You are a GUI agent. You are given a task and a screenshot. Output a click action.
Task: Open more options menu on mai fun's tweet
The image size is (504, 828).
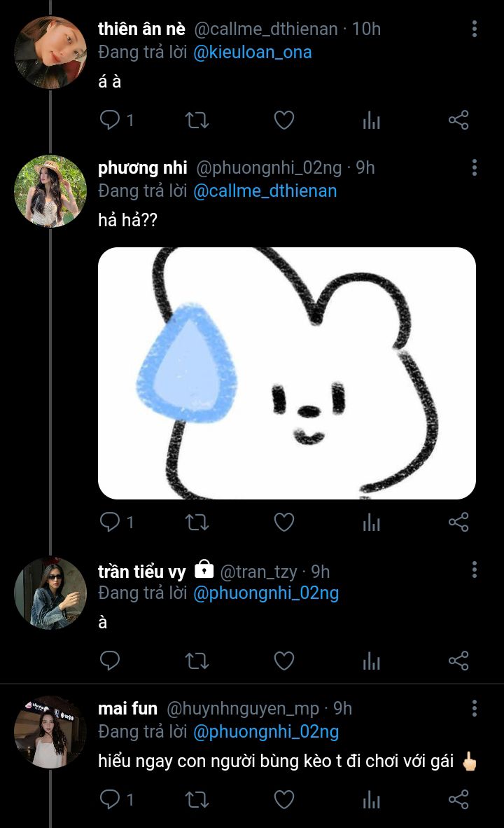pyautogui.click(x=475, y=708)
